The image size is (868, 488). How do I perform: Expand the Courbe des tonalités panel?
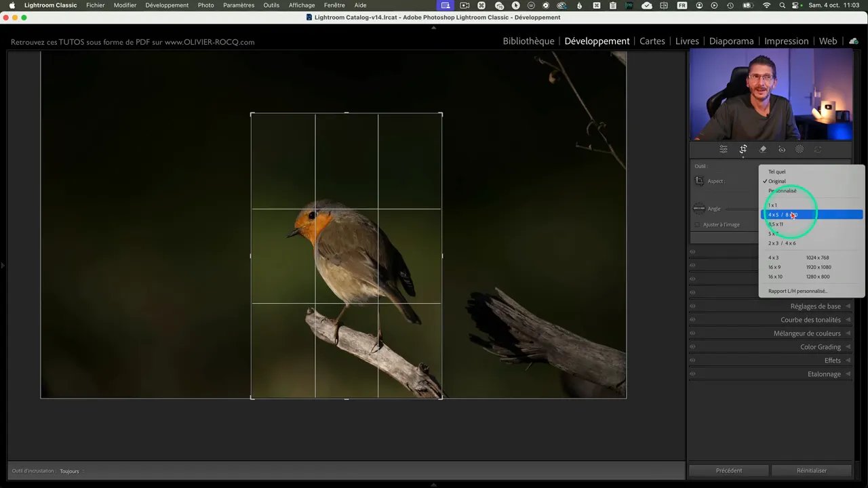(810, 320)
